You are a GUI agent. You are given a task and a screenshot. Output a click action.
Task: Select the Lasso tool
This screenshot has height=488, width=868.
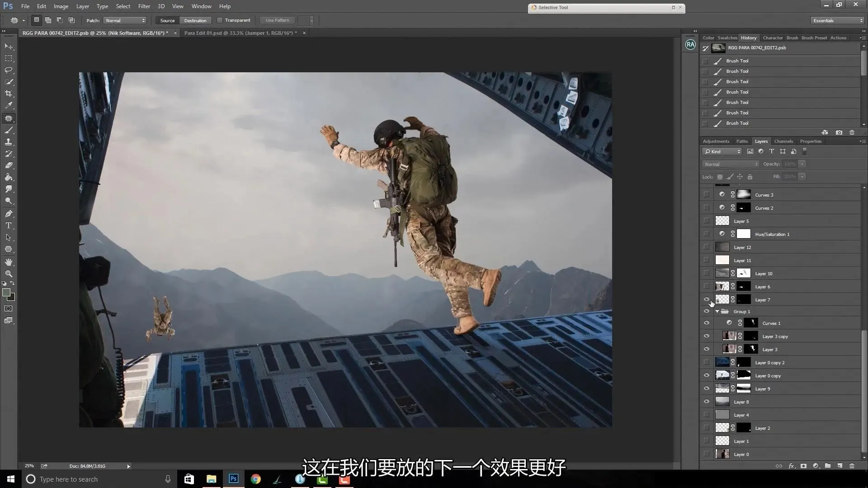tap(9, 70)
